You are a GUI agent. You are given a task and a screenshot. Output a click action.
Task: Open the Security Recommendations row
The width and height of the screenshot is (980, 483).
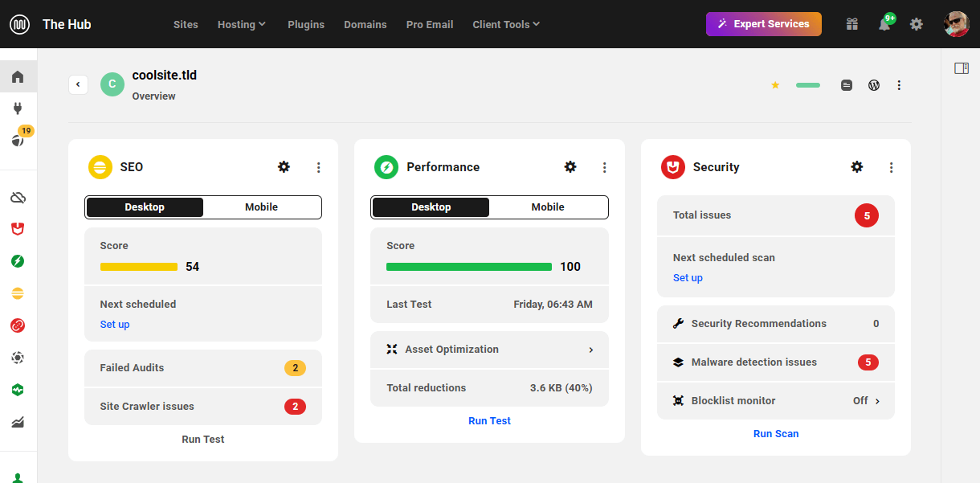776,324
